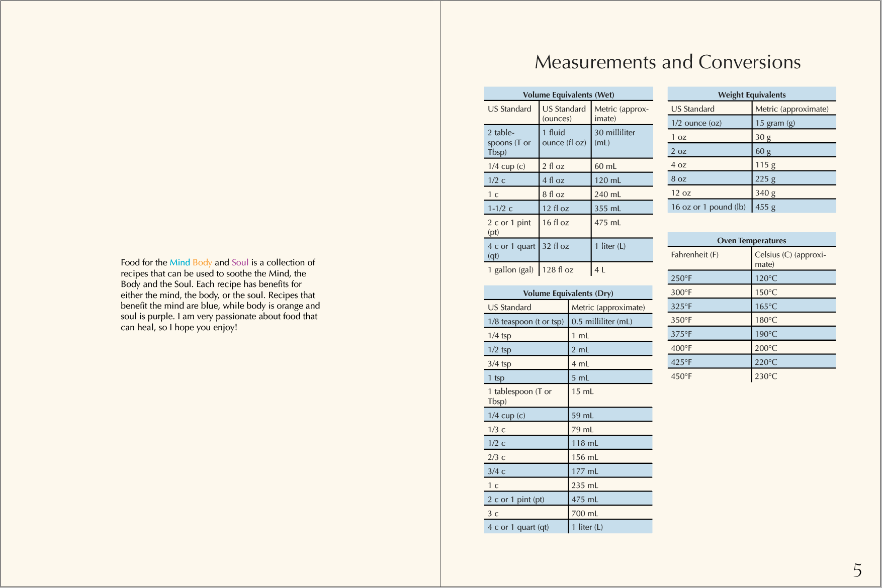The width and height of the screenshot is (882, 588).
Task: Click the '2 c or 1 pint (pt)' Dry table cell
Action: tap(526, 499)
